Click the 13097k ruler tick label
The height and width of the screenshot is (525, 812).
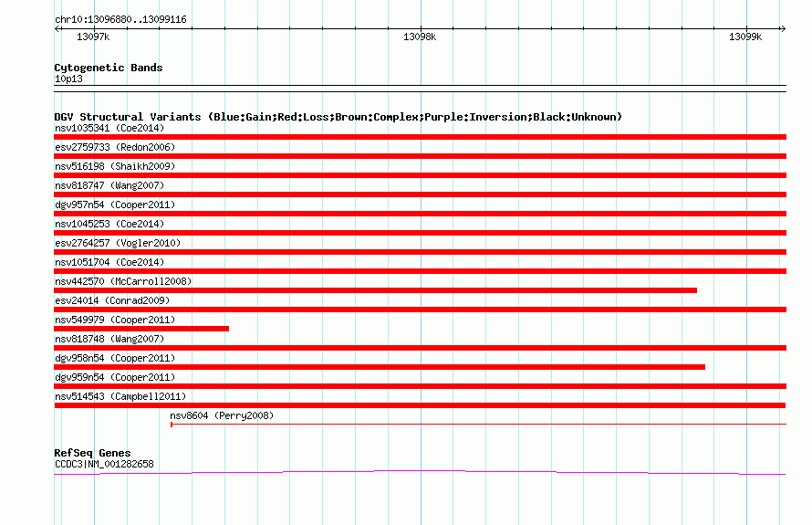click(x=93, y=37)
